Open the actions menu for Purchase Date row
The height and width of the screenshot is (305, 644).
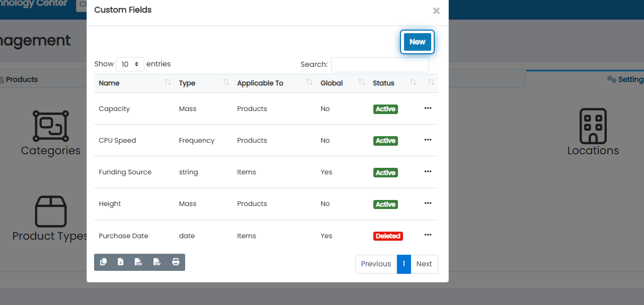click(428, 235)
